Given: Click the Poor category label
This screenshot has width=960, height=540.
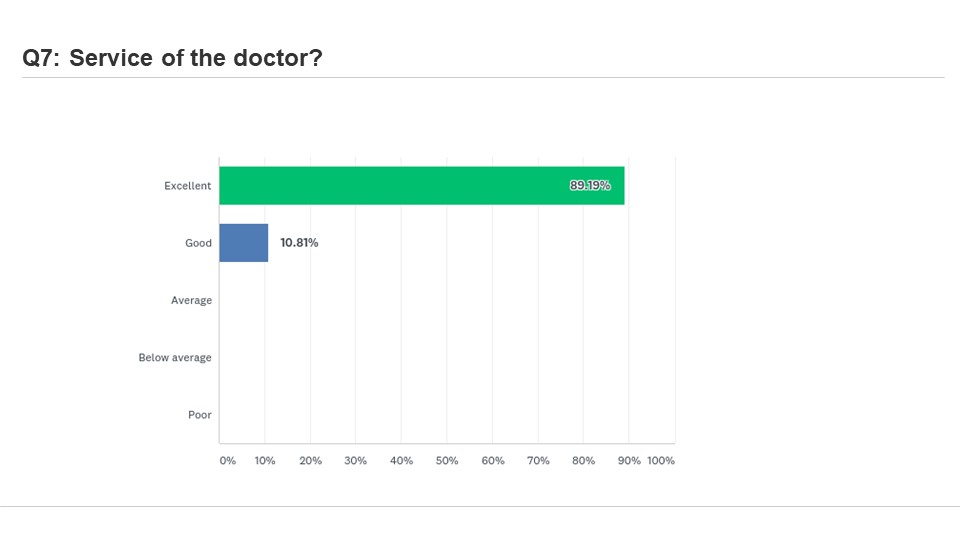Looking at the screenshot, I should [x=200, y=414].
